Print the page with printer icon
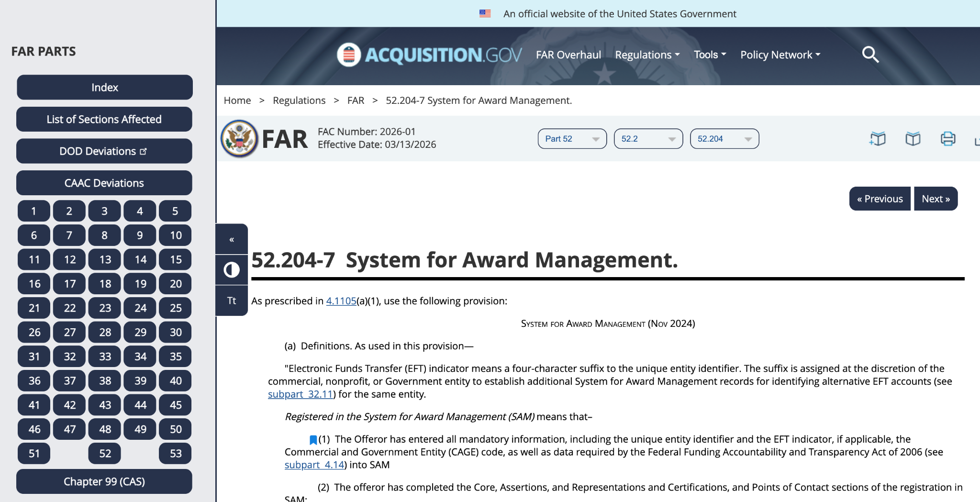 point(948,139)
